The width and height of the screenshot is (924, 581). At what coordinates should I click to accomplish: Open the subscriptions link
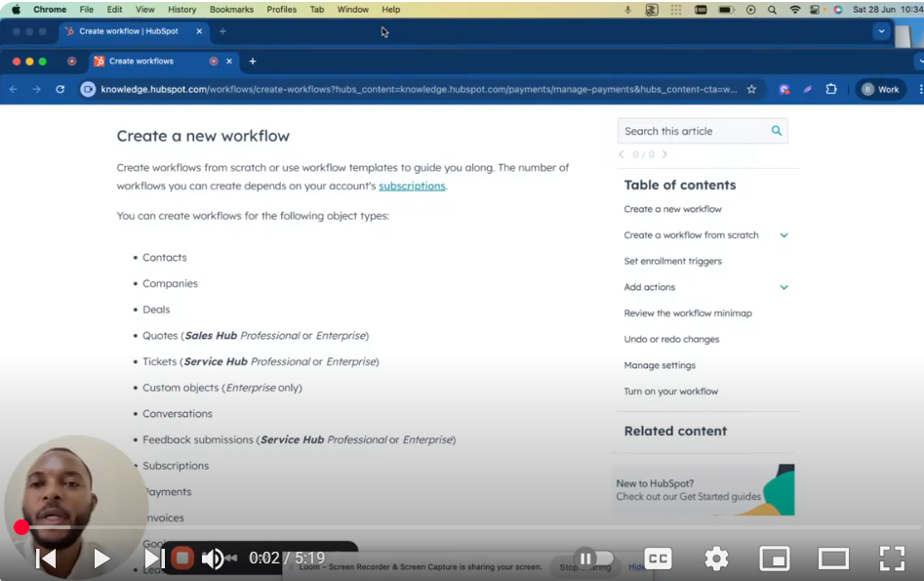(412, 186)
